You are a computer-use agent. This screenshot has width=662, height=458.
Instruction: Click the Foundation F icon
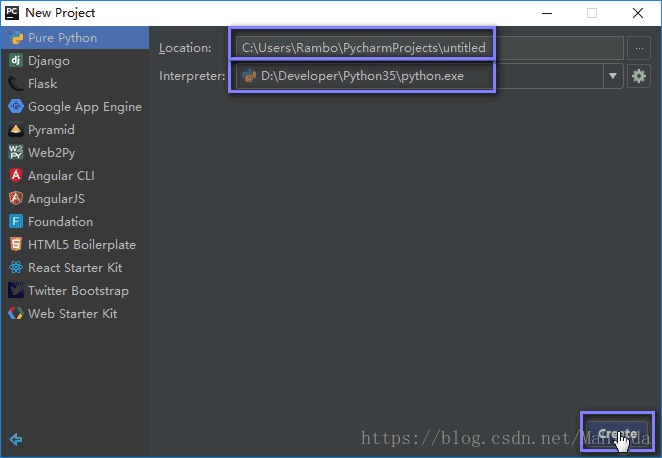pos(16,222)
